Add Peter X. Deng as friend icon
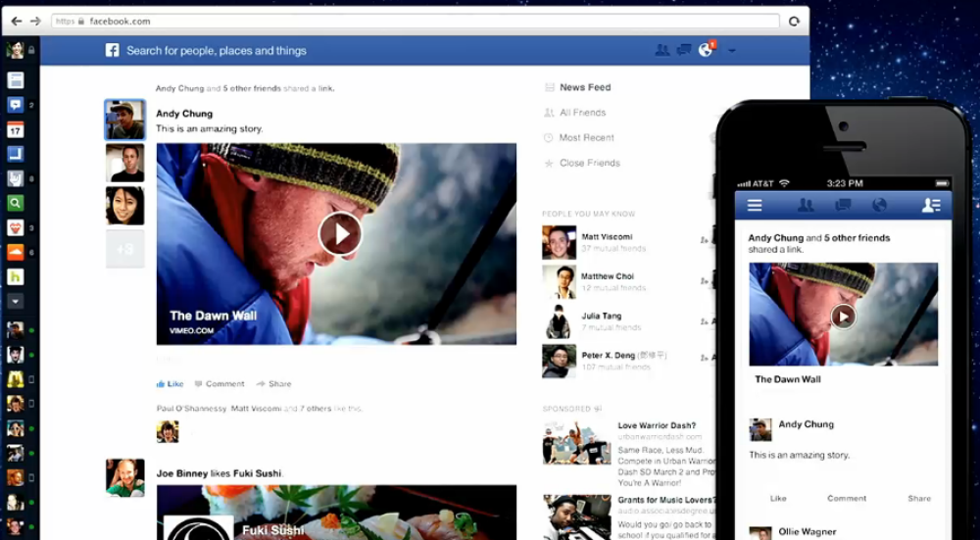 point(705,358)
